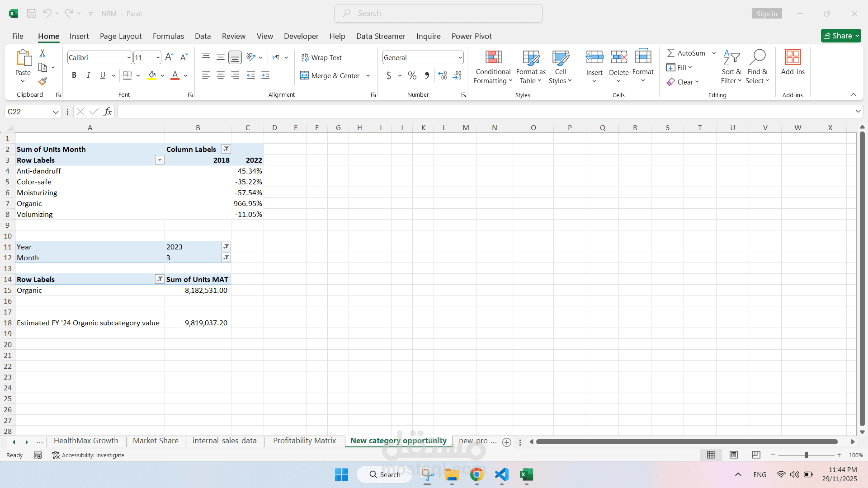Click the green Share button
Viewport: 868px width, 488px height.
pyautogui.click(x=840, y=36)
